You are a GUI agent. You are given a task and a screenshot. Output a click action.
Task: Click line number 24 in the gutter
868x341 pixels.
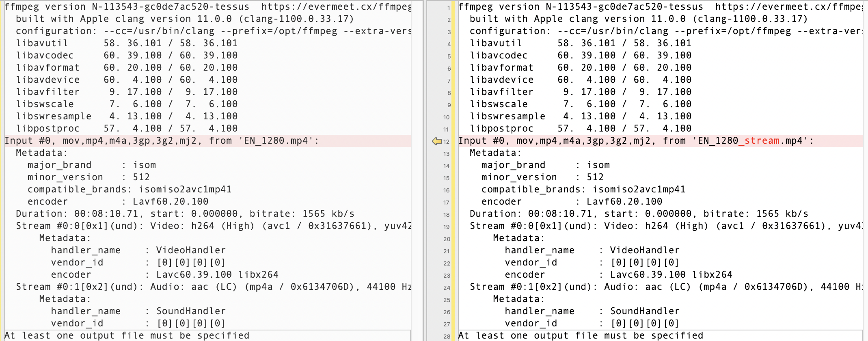[x=447, y=288]
